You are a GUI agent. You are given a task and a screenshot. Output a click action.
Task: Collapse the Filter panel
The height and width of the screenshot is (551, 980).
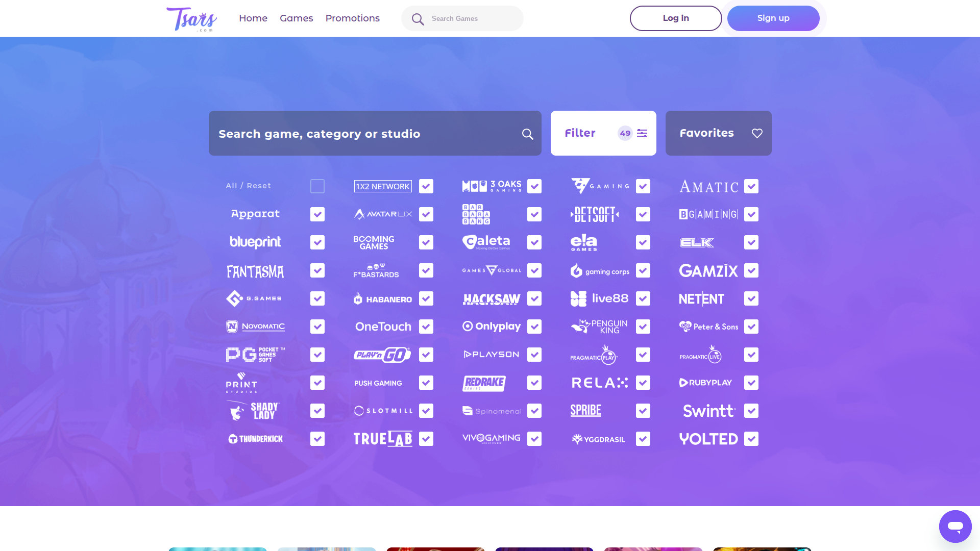coord(581,133)
